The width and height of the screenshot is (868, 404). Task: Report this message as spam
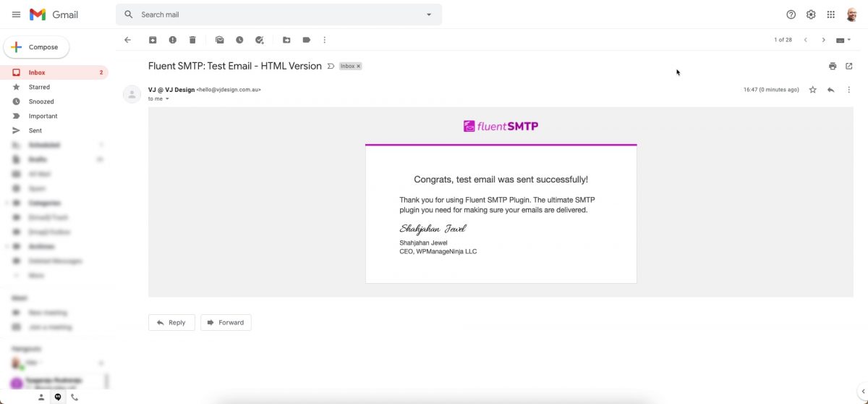tap(172, 40)
